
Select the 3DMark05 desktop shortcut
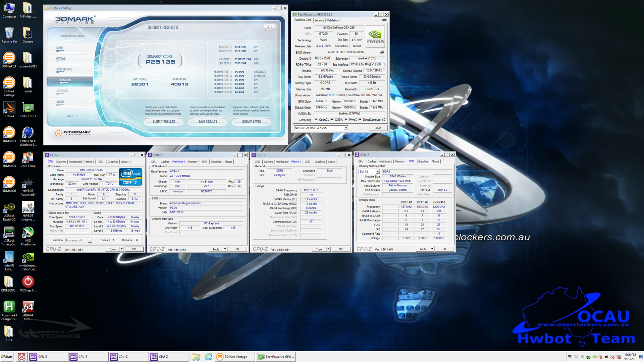9,160
